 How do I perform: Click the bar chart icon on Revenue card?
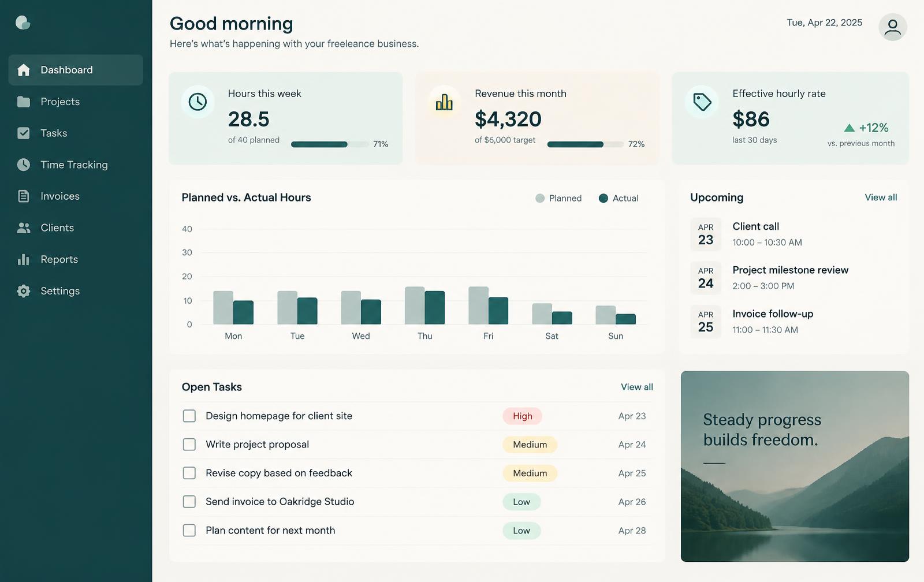pyautogui.click(x=444, y=102)
